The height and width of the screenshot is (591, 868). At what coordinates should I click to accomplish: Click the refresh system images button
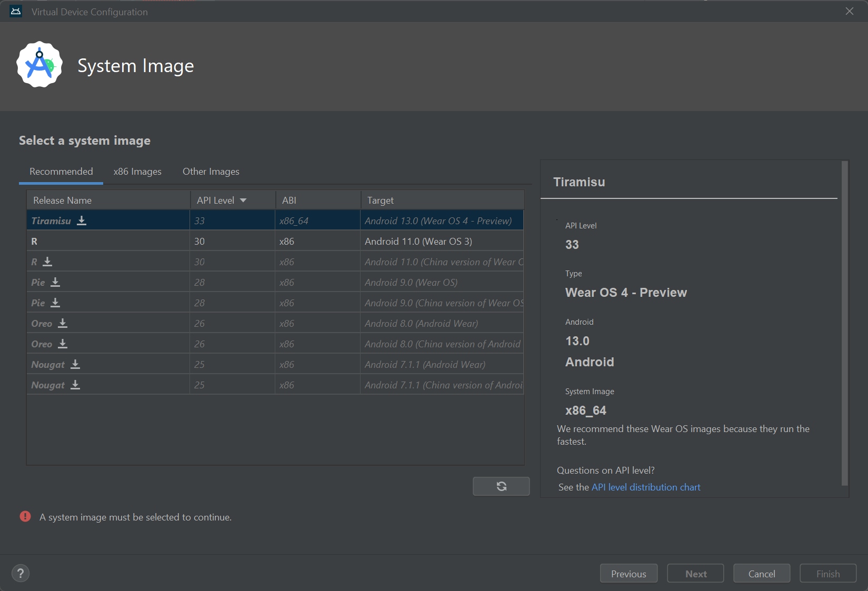[x=501, y=486]
